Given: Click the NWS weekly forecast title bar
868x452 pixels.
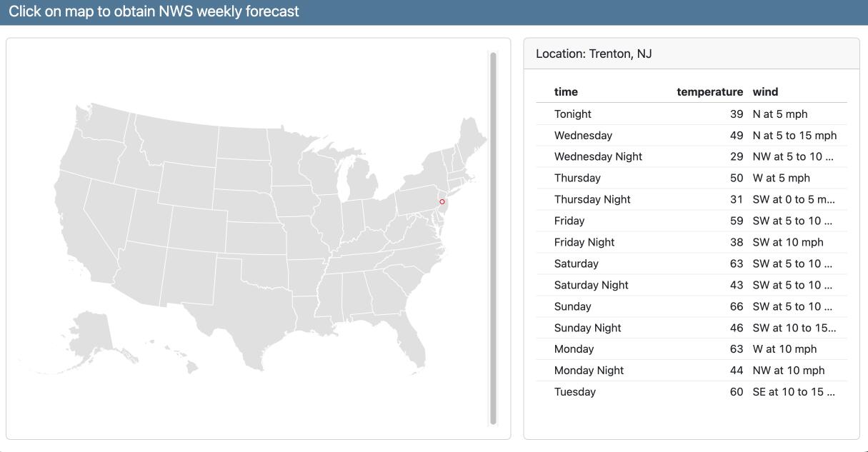Looking at the screenshot, I should pyautogui.click(x=154, y=12).
